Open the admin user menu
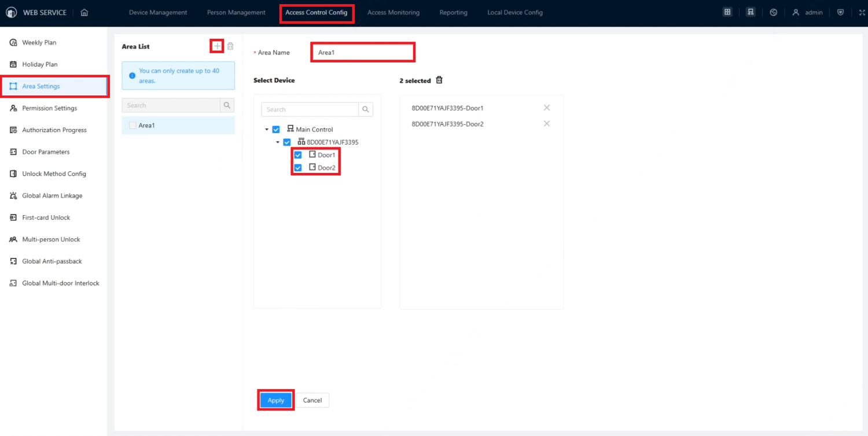 [x=808, y=12]
